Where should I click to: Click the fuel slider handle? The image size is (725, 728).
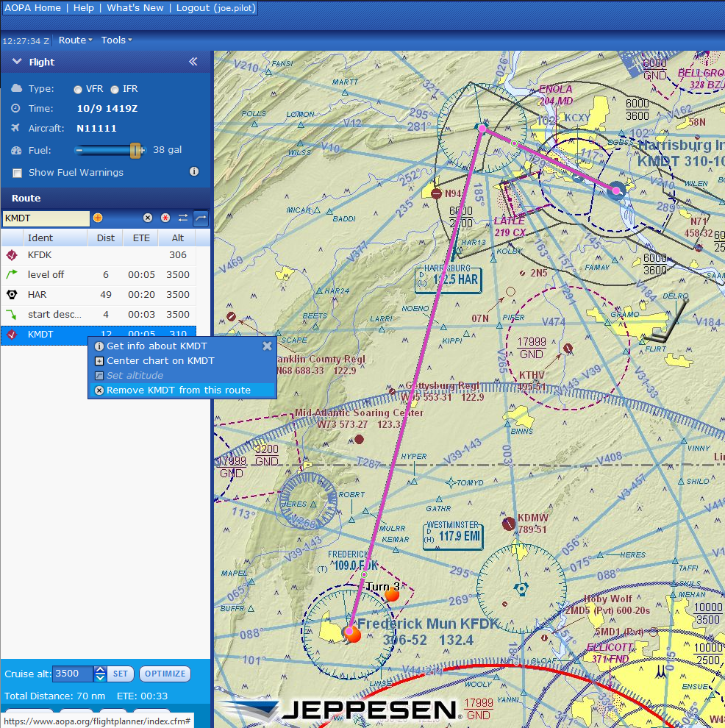click(x=135, y=150)
